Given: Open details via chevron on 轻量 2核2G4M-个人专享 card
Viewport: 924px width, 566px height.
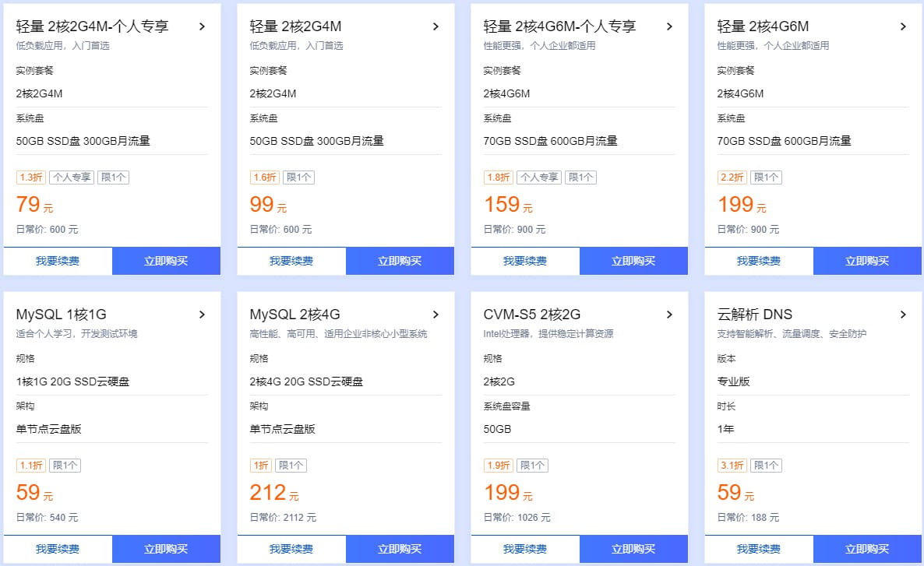Looking at the screenshot, I should pyautogui.click(x=202, y=26).
